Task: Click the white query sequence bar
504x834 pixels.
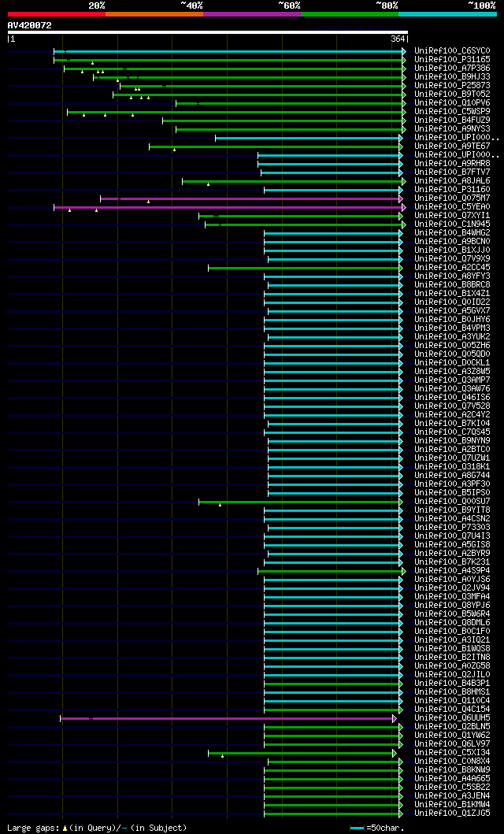Action: click(x=207, y=32)
